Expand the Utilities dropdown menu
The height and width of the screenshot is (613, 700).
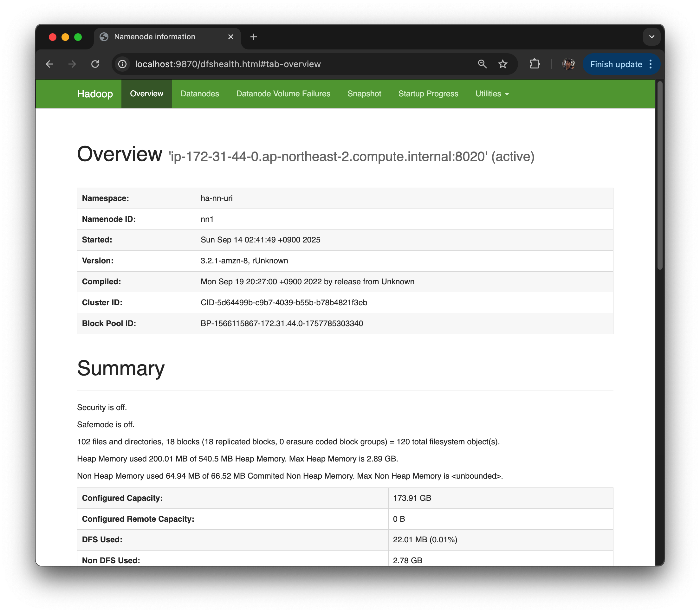(x=492, y=94)
